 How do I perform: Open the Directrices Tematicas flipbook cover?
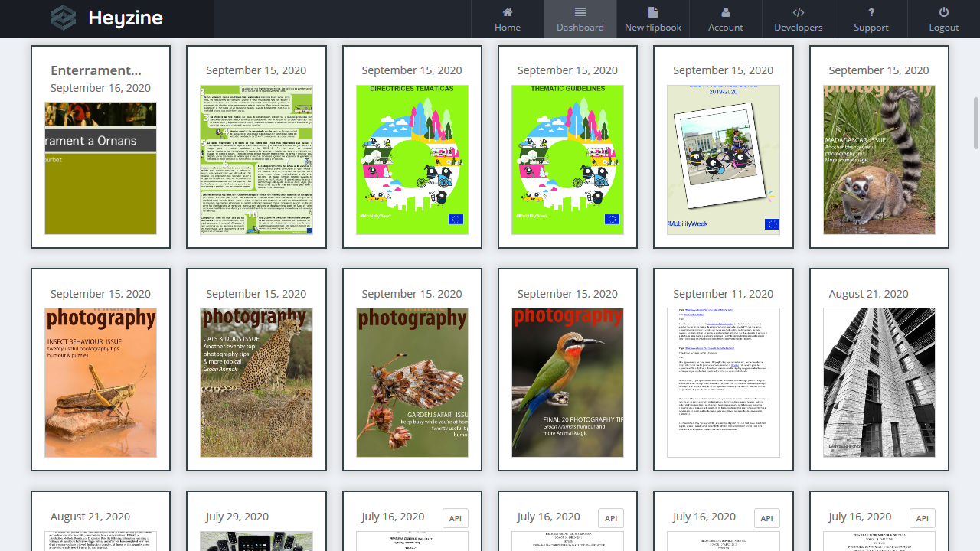(x=412, y=159)
